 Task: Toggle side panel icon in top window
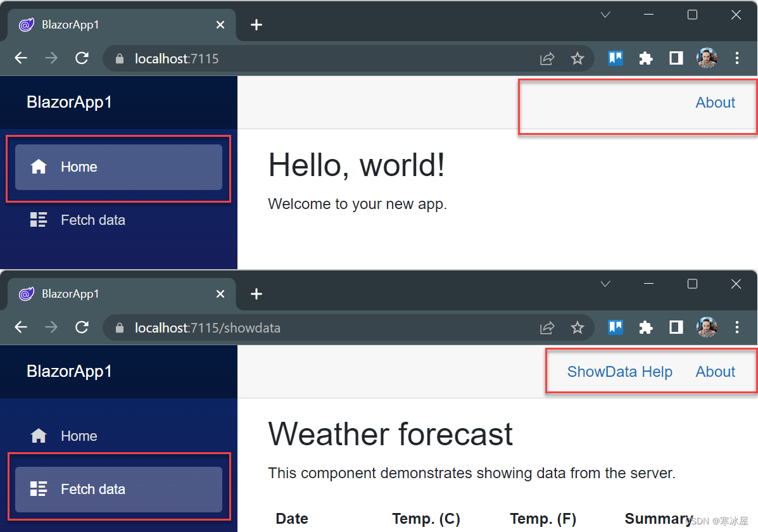[676, 58]
